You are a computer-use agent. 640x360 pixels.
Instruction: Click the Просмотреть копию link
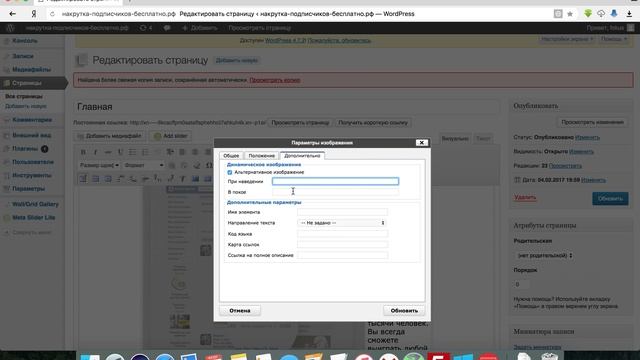275,80
